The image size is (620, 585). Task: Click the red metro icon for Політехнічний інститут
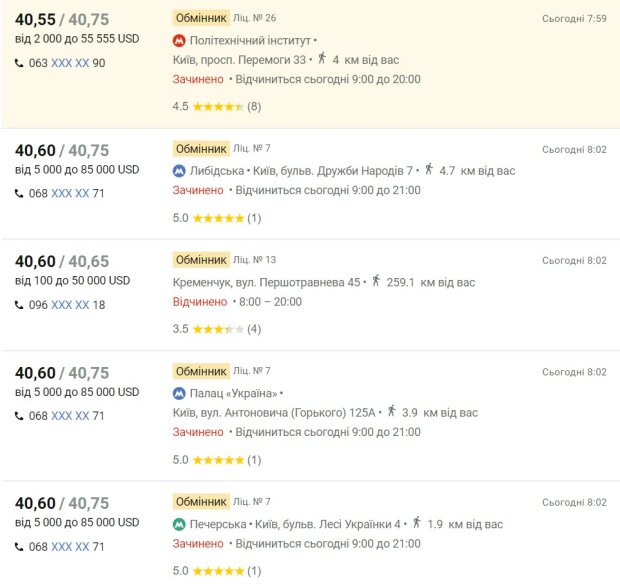coord(179,40)
